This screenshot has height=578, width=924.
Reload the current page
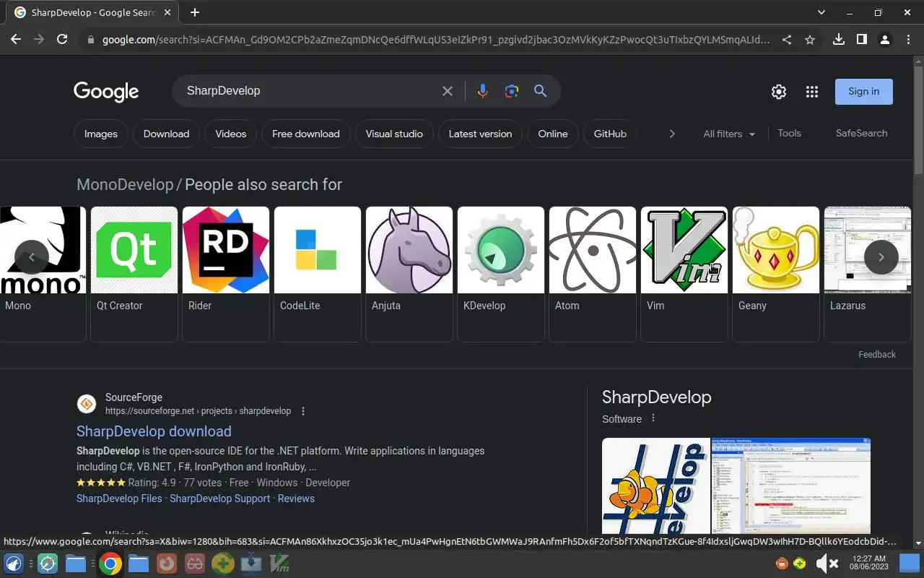coord(62,40)
